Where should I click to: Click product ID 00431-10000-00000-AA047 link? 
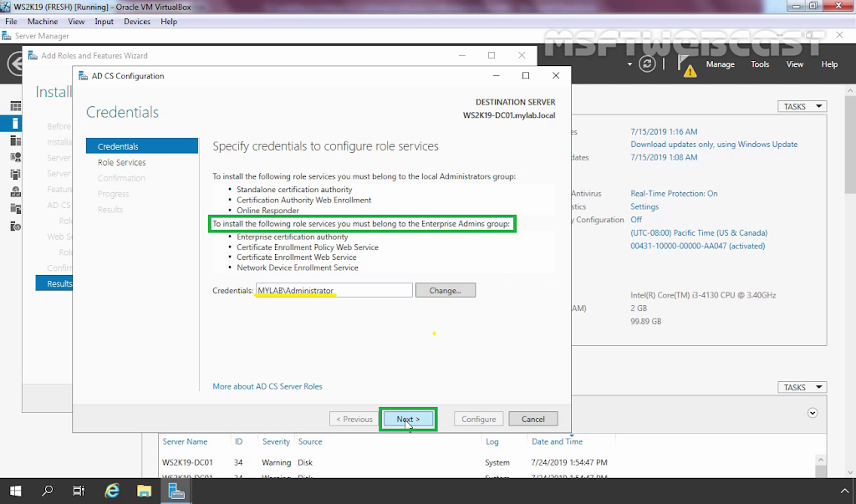coord(698,246)
